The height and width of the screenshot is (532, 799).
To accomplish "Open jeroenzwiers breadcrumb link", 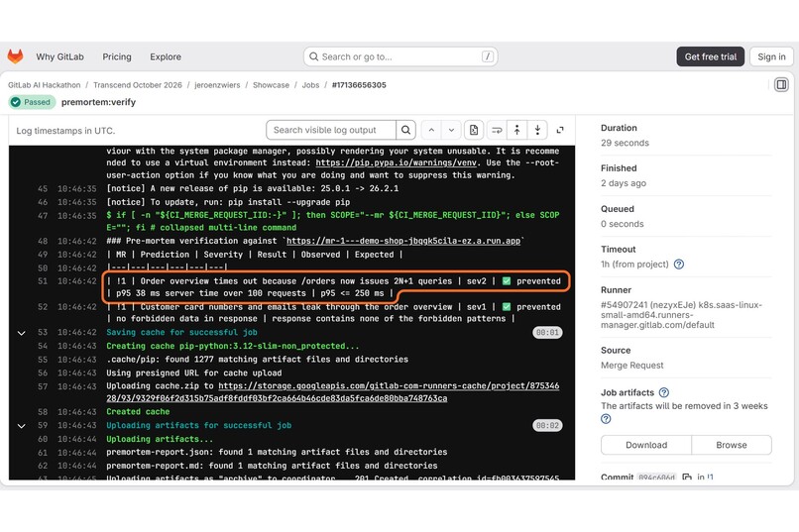I will point(217,85).
